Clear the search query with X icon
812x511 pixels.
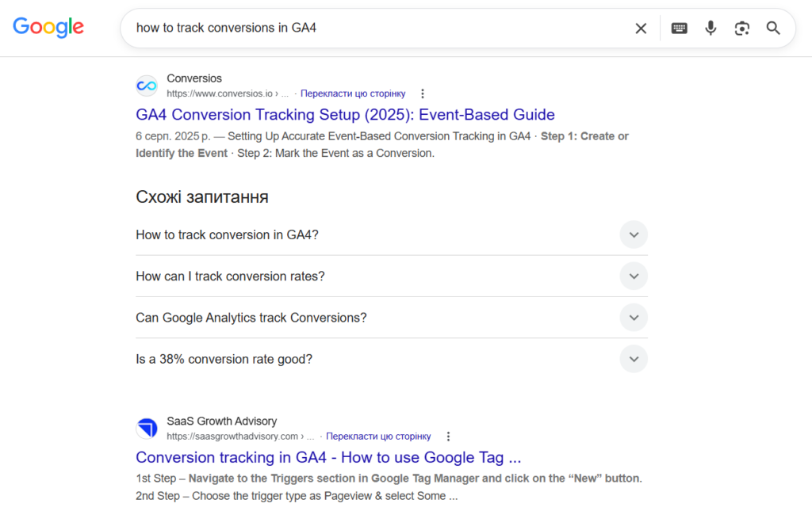coord(641,29)
